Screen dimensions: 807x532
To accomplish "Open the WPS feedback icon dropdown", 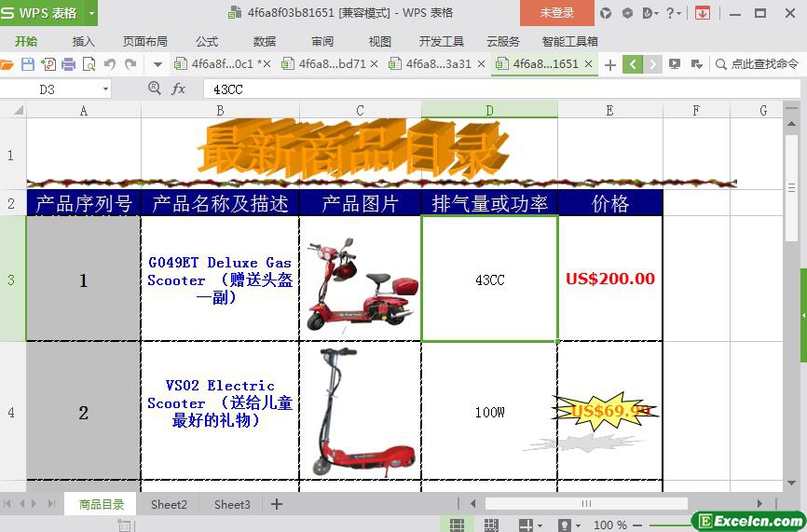I will coord(651,13).
